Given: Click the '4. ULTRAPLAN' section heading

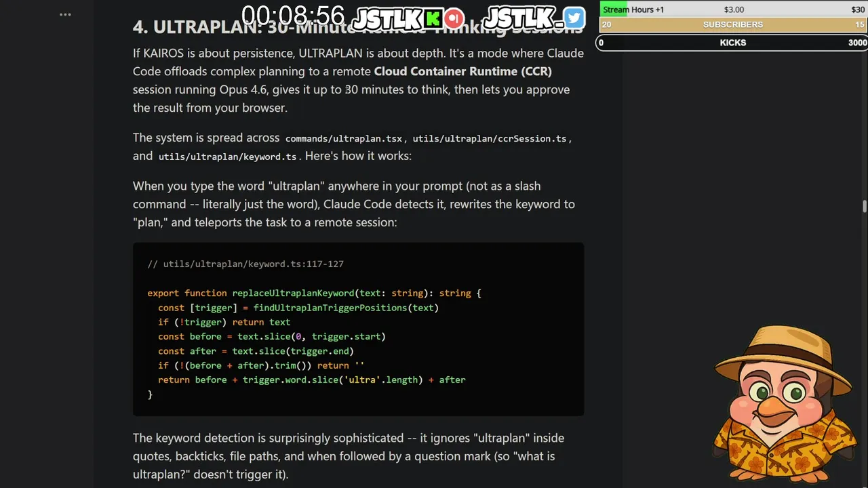Looking at the screenshot, I should click(x=357, y=27).
